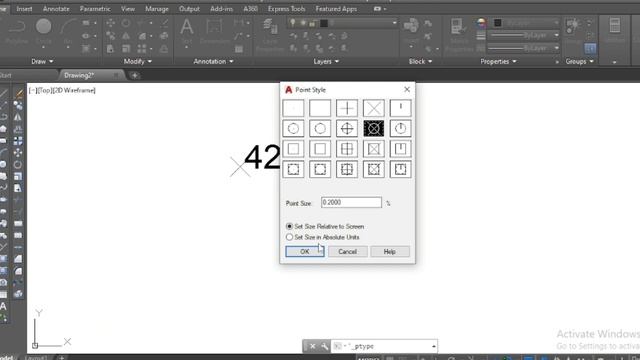The width and height of the screenshot is (640, 360).
Task: Select the circle with plus point style
Action: [x=347, y=129]
